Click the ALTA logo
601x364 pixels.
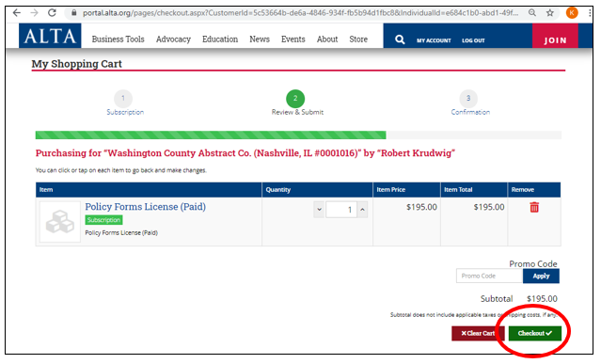click(x=50, y=36)
